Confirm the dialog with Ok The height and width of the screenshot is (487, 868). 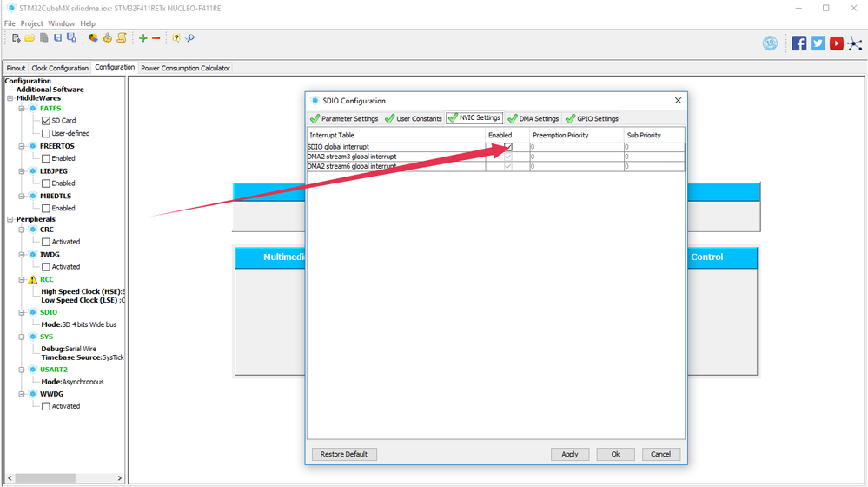coord(615,454)
